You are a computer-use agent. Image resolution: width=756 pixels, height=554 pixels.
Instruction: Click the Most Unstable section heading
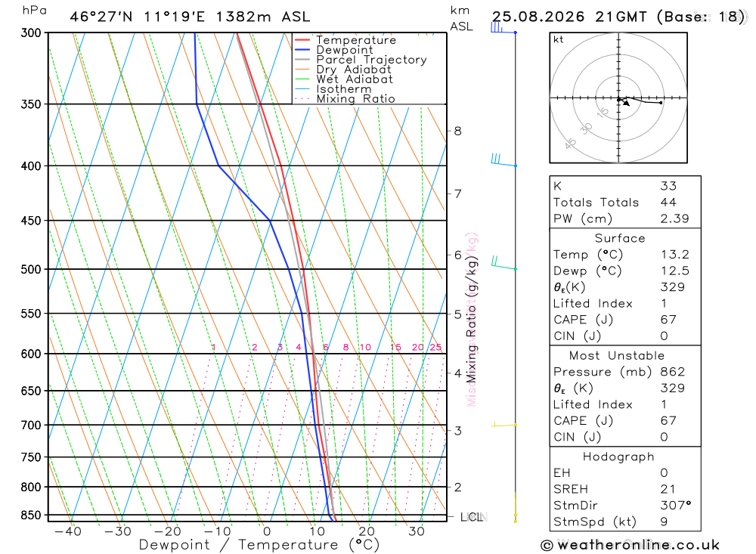coord(617,355)
